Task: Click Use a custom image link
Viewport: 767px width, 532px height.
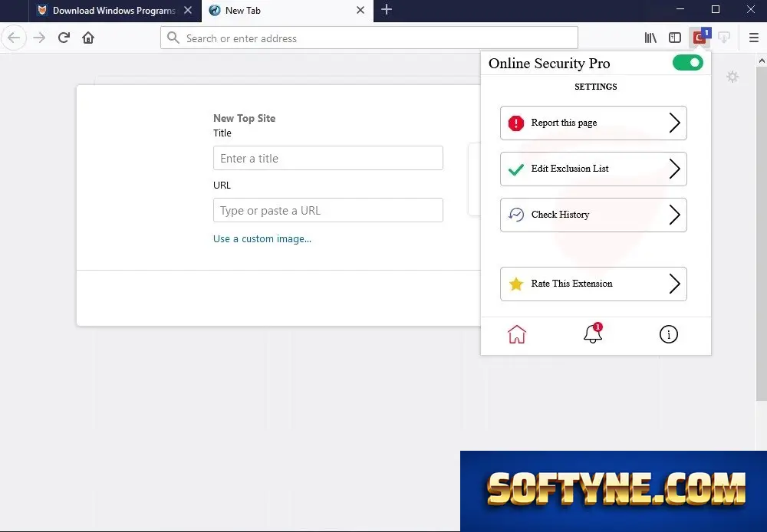Action: pyautogui.click(x=262, y=238)
